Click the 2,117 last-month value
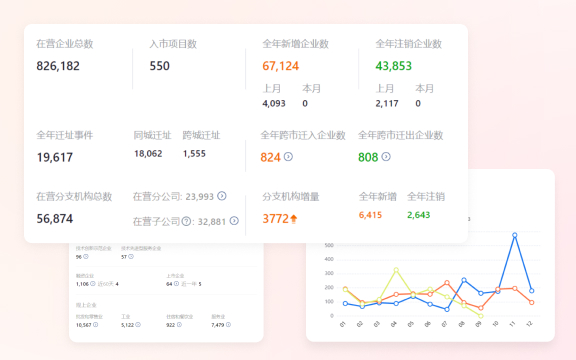Image resolution: width=576 pixels, height=360 pixels. pos(387,104)
